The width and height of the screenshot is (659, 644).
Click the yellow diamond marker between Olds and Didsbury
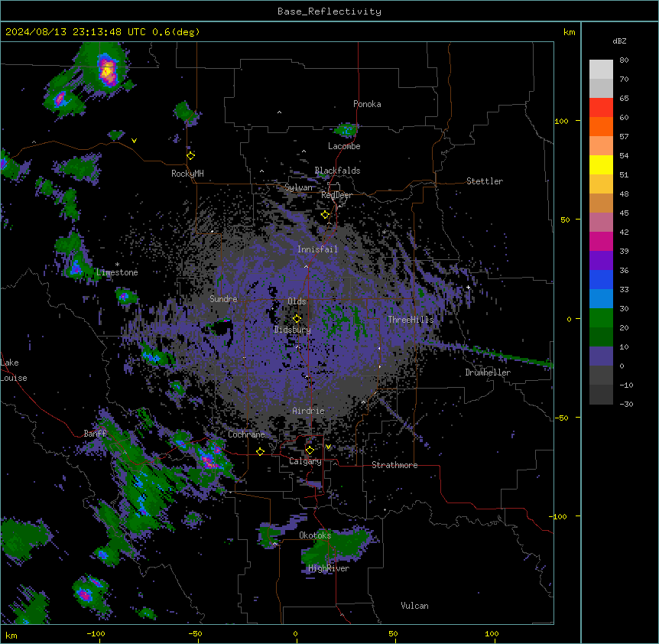297,319
